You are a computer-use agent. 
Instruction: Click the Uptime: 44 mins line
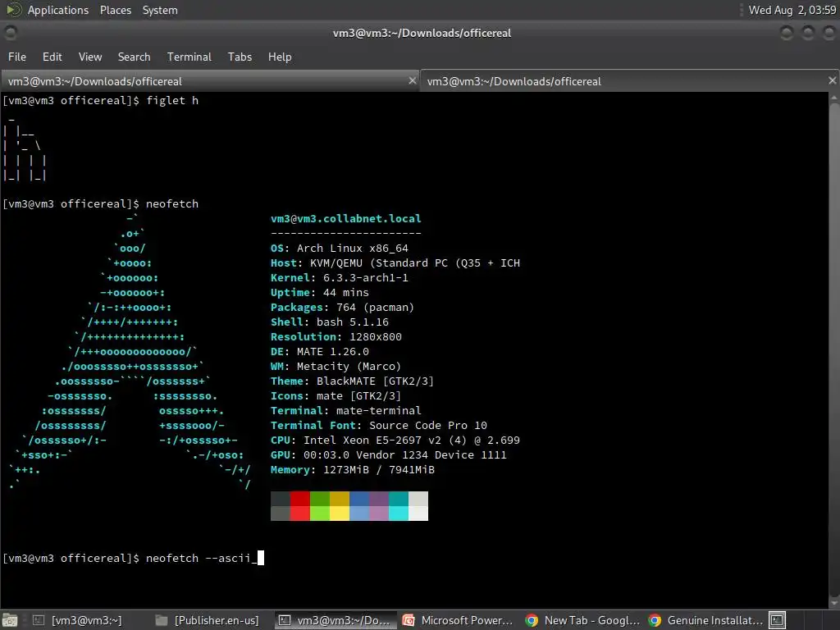319,293
